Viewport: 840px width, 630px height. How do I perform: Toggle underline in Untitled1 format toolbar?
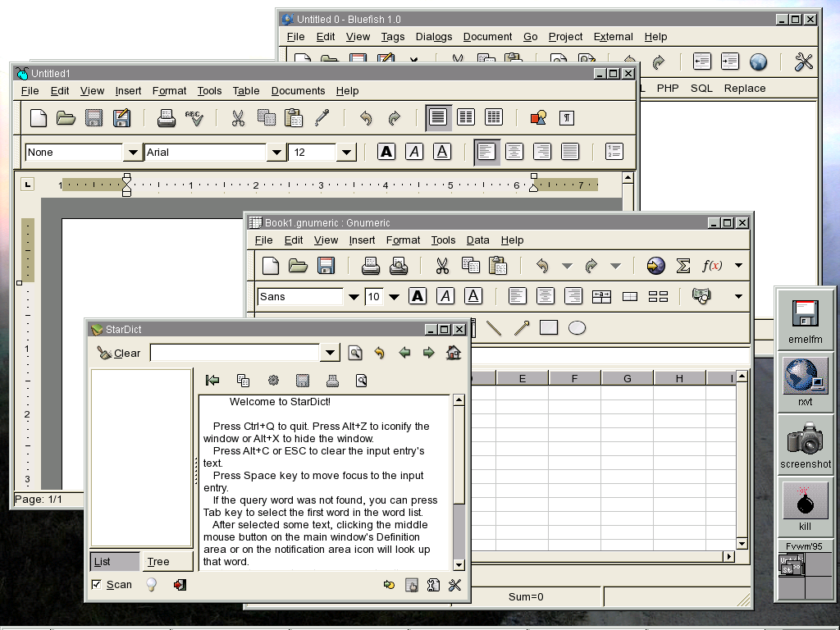click(x=442, y=152)
